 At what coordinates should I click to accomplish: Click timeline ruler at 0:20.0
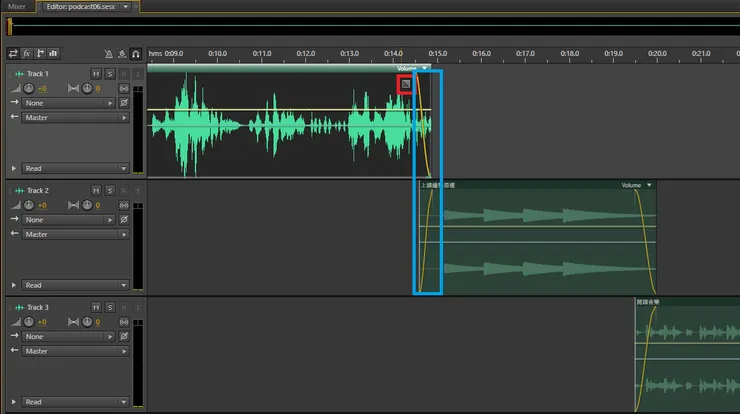pyautogui.click(x=657, y=54)
